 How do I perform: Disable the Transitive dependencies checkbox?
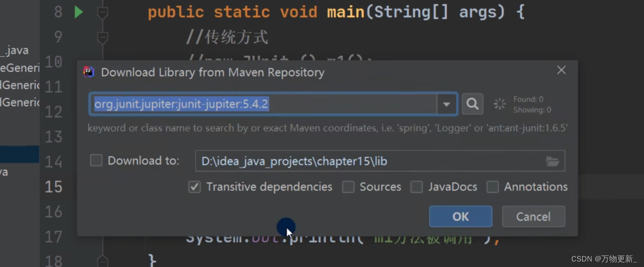click(x=194, y=187)
